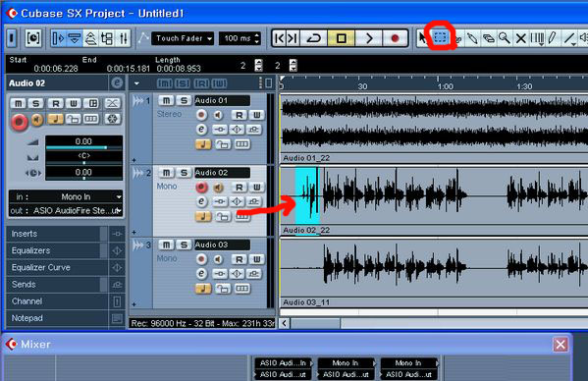Click the Audio 03 track name field
The width and height of the screenshot is (588, 381).
[x=222, y=245]
